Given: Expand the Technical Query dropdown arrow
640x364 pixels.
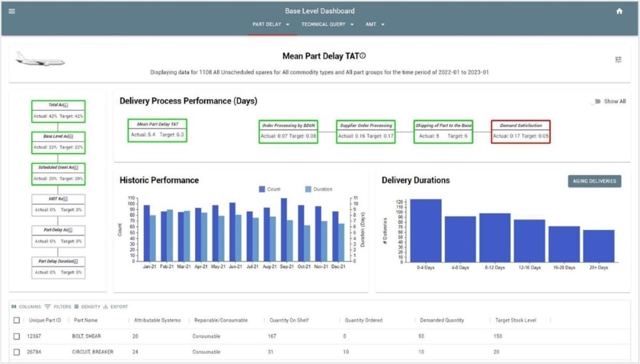Looking at the screenshot, I should point(352,24).
